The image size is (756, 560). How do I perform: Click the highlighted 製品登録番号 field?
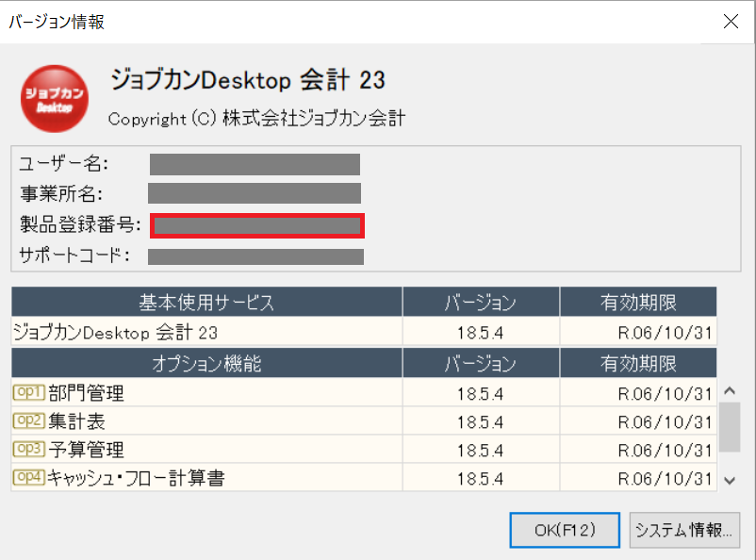click(257, 225)
